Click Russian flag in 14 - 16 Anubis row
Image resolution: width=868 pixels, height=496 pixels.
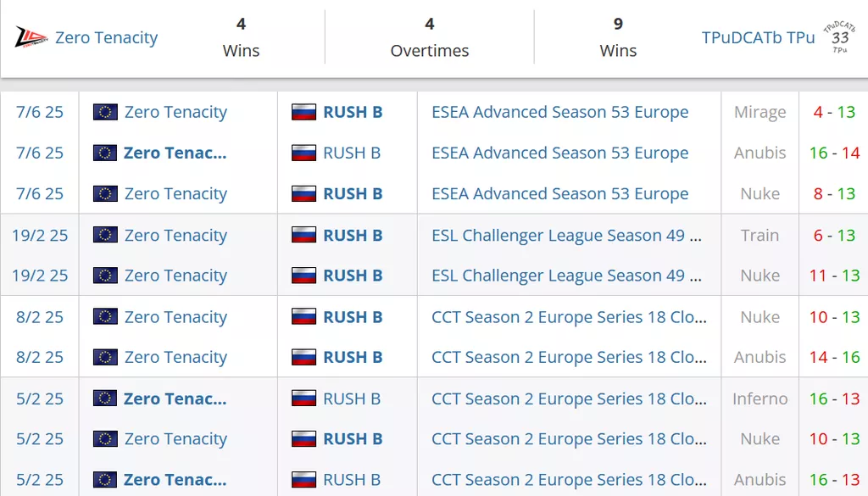pyautogui.click(x=303, y=357)
